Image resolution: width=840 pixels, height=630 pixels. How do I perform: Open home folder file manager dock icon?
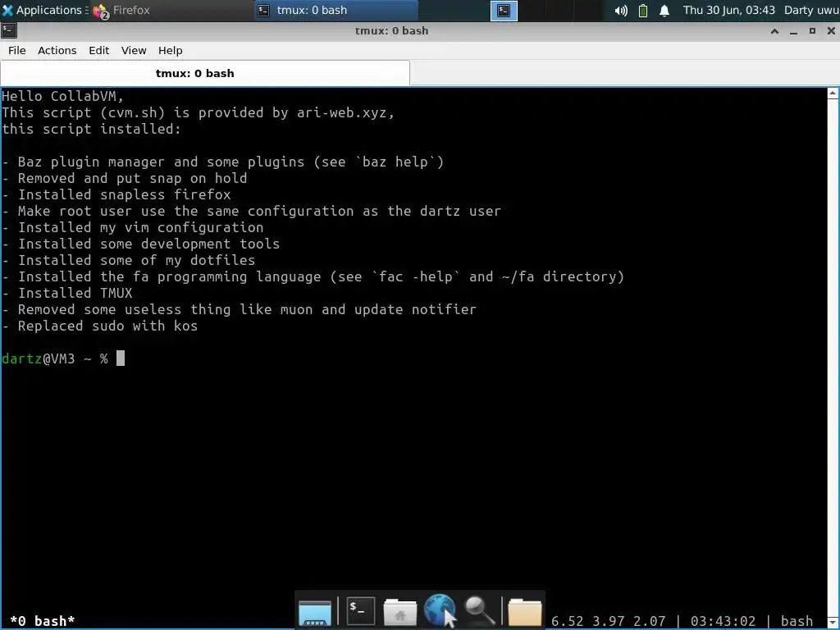click(400, 612)
